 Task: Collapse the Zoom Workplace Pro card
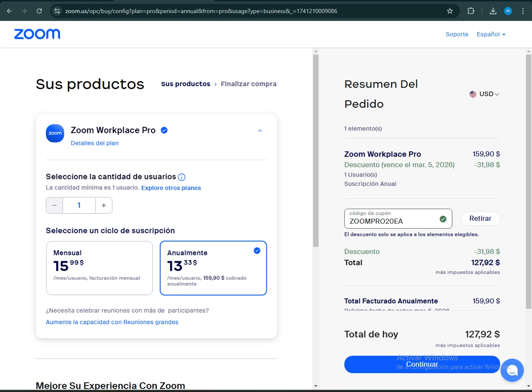pyautogui.click(x=260, y=131)
